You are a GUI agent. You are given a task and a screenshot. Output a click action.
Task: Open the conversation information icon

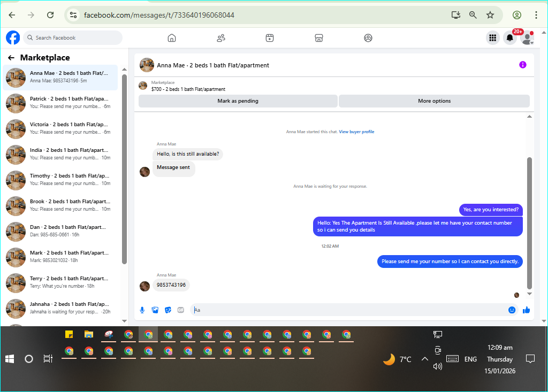click(522, 65)
